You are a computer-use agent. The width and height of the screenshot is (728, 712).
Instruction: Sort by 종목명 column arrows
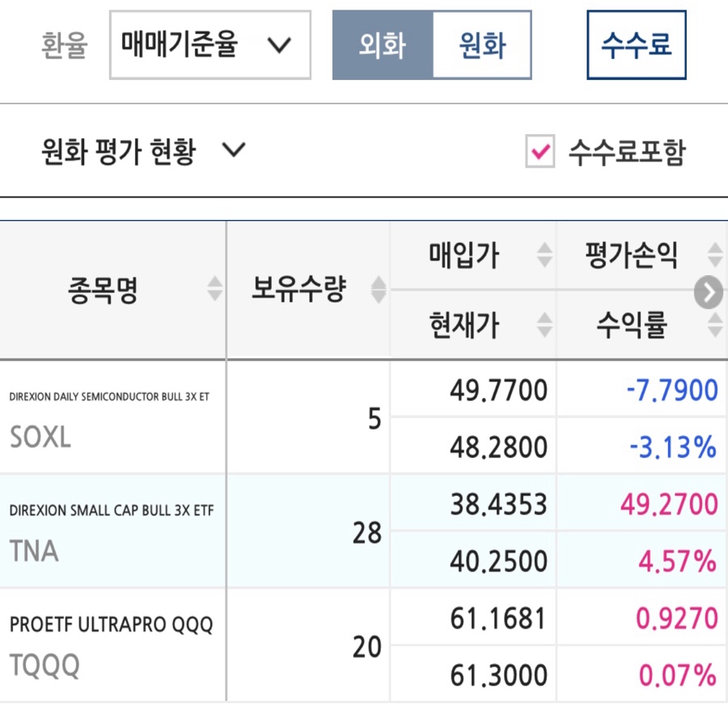click(214, 288)
